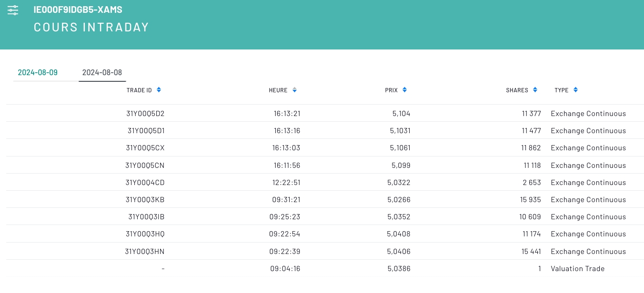This screenshot has width=644, height=293.
Task: Click the time 09:22:54 cell
Action: [x=284, y=234]
